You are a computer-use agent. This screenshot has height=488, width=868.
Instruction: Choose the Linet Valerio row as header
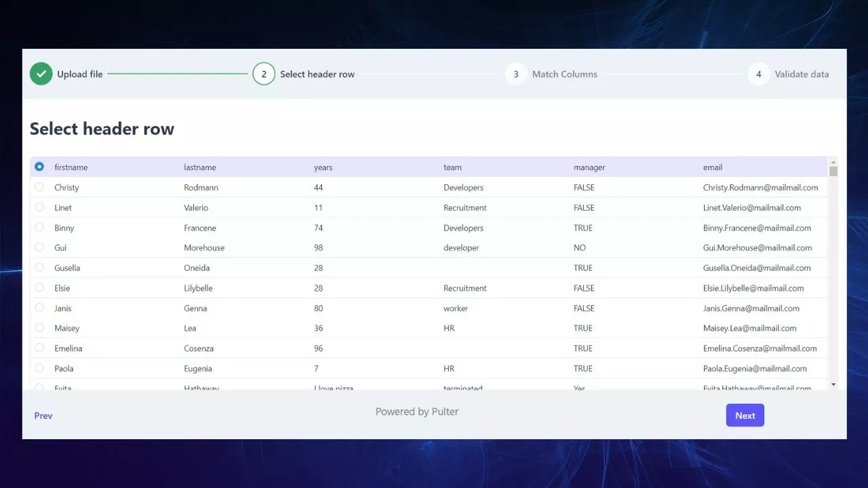point(39,207)
